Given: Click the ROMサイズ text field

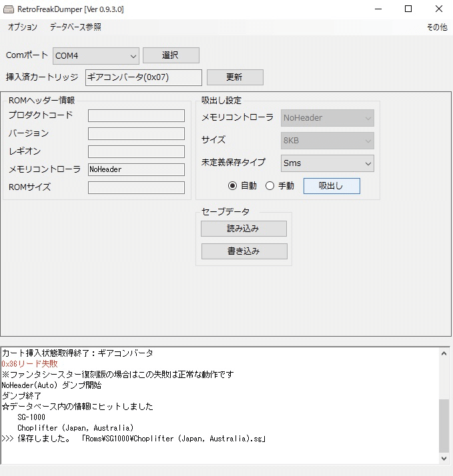Looking at the screenshot, I should click(x=136, y=187).
